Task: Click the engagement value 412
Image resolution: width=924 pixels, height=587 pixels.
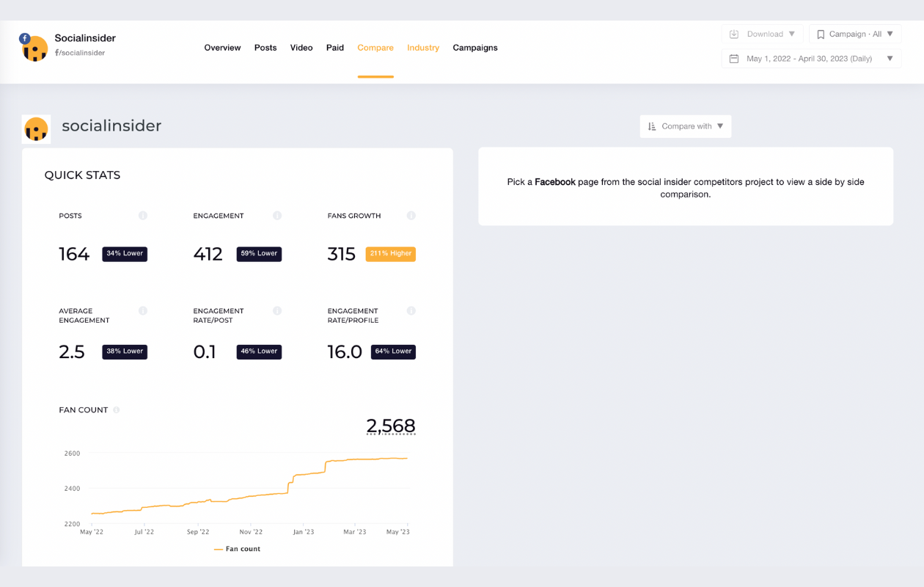Action: [x=208, y=254]
